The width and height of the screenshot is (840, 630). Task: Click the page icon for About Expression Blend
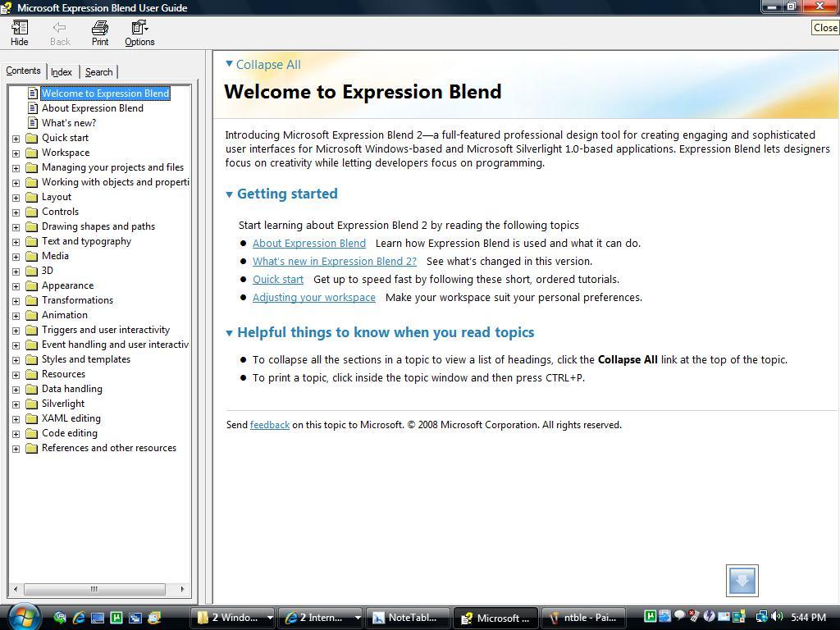(33, 108)
